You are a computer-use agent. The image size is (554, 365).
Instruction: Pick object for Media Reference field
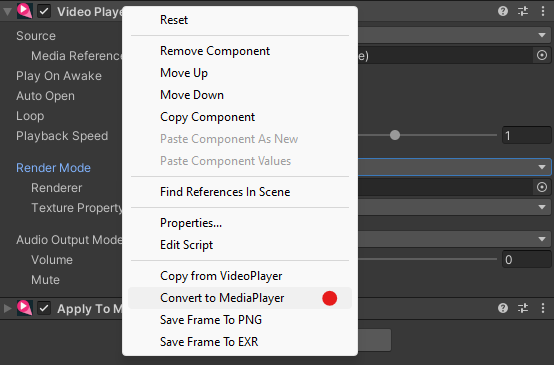point(542,55)
